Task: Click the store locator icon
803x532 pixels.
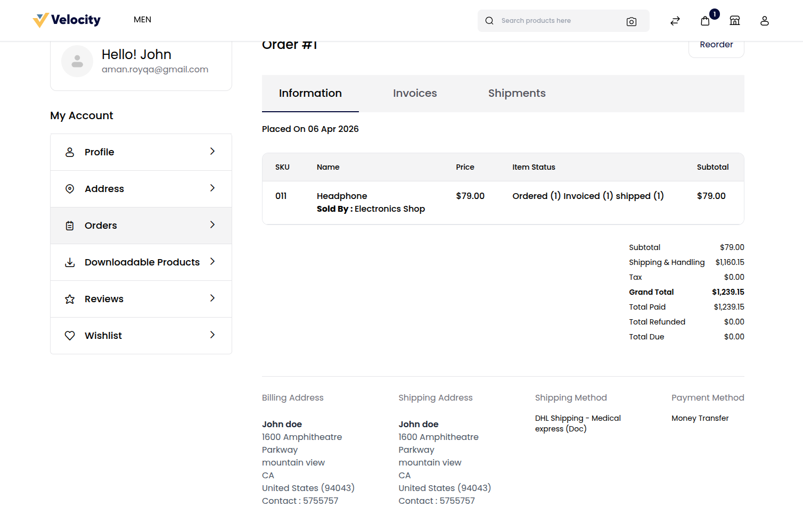Action: [734, 20]
